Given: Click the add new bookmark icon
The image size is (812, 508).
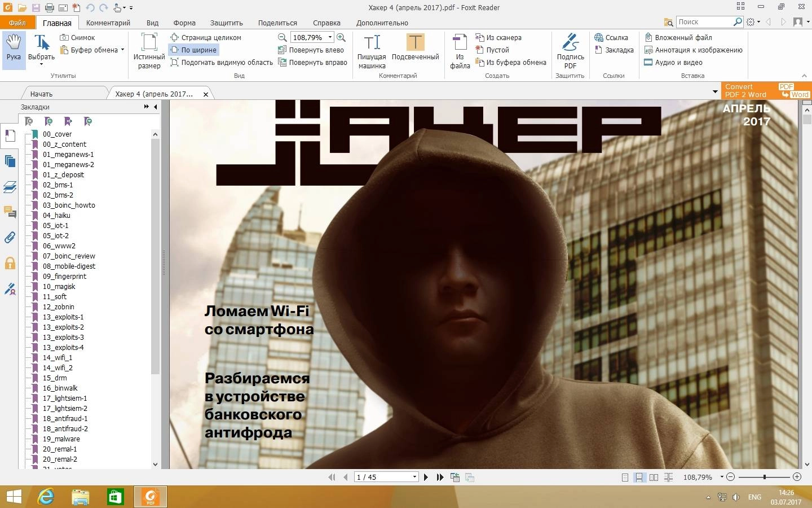Looking at the screenshot, I should [48, 121].
